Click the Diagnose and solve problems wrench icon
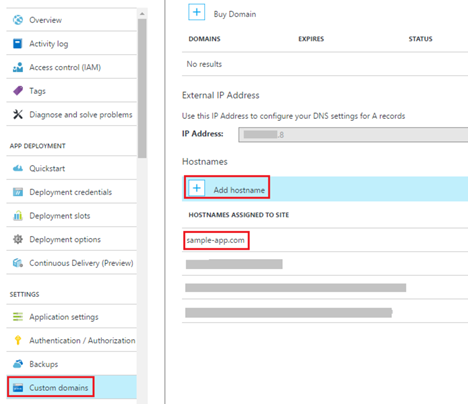468x404 pixels. pos(18,115)
